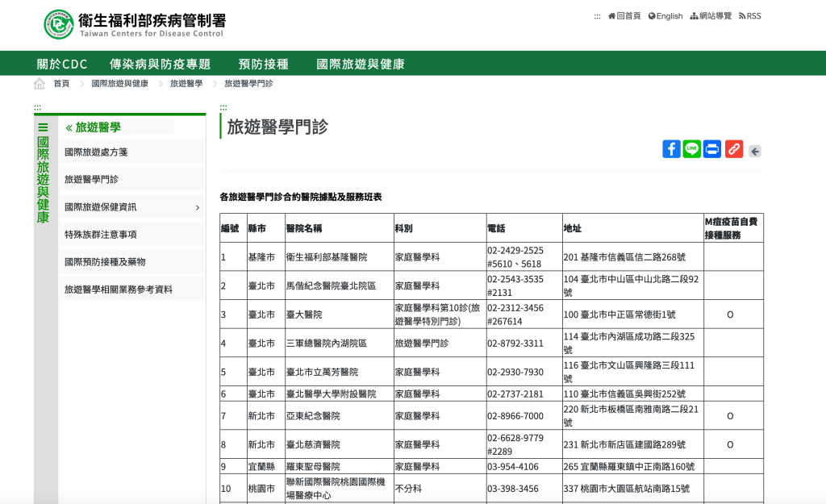
Task: Go to homepage via 回首頁 link
Action: pos(624,16)
